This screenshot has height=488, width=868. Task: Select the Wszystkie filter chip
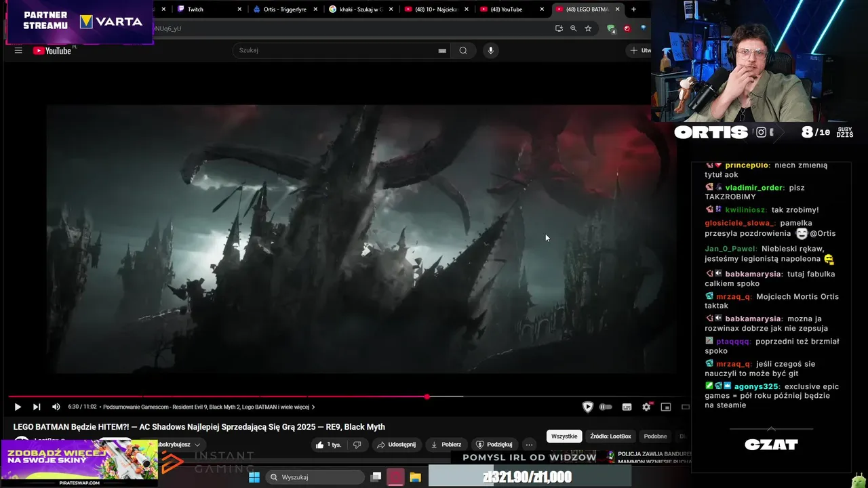[564, 436]
